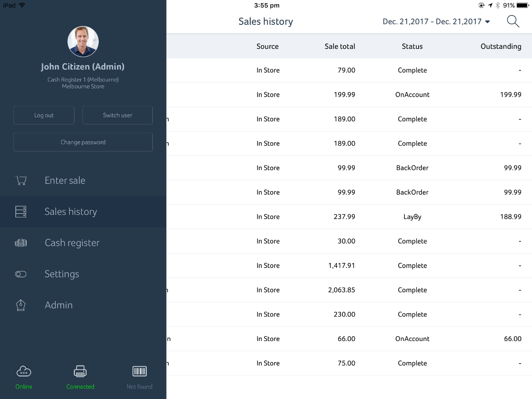The width and height of the screenshot is (532, 399).
Task: Sort by the Sale total column header
Action: click(340, 46)
